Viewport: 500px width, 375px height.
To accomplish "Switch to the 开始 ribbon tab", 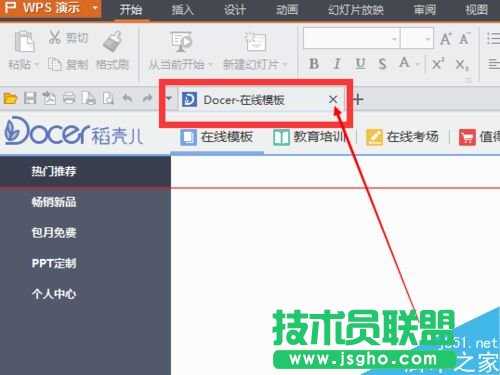I will [131, 10].
